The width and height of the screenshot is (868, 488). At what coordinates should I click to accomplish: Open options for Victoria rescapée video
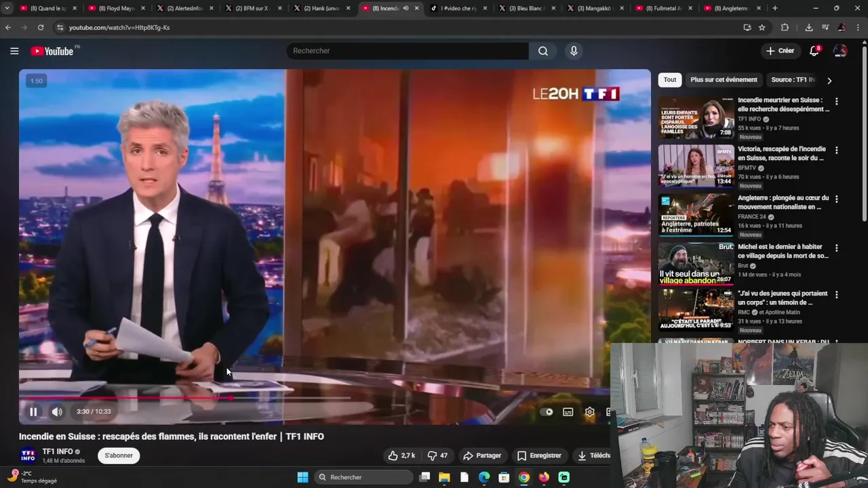836,150
